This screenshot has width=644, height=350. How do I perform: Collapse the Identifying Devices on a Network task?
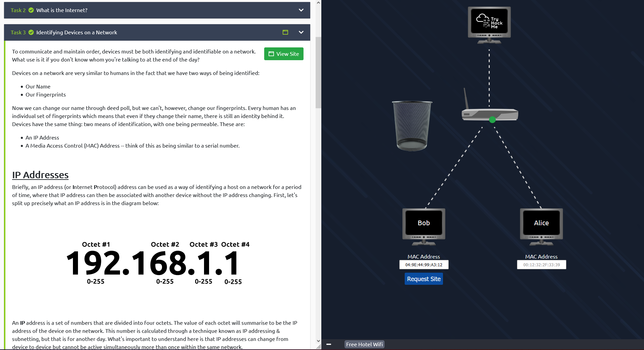point(301,32)
